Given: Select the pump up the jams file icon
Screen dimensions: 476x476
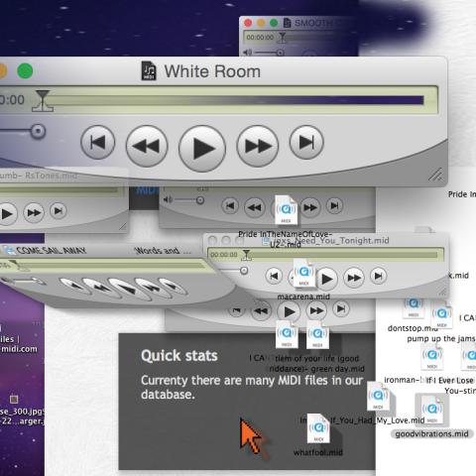Looking at the screenshot, I should [x=441, y=315].
